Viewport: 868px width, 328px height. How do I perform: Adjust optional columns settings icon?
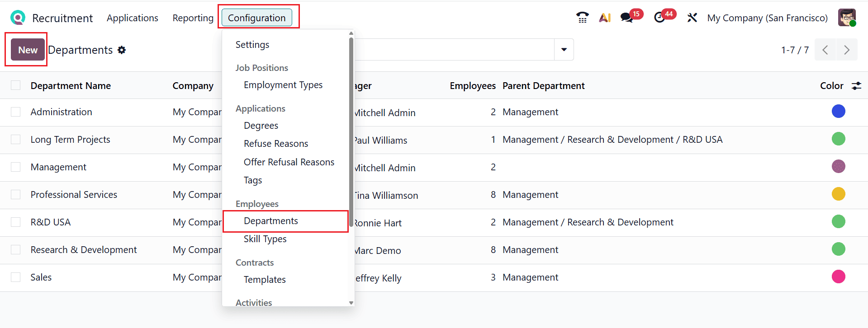856,86
